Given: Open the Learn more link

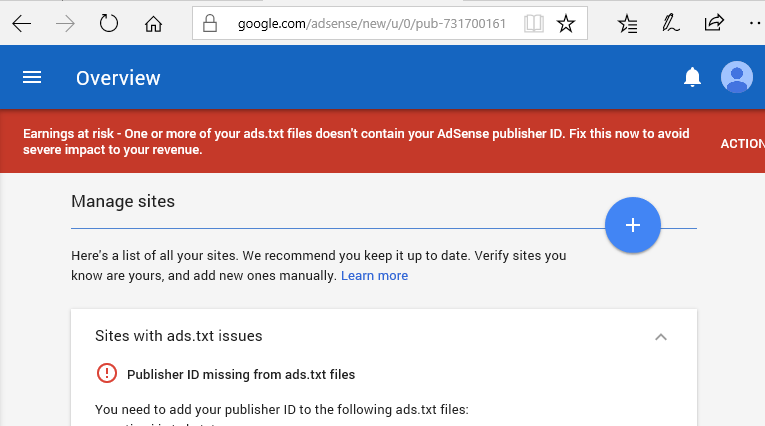Looking at the screenshot, I should [x=374, y=276].
